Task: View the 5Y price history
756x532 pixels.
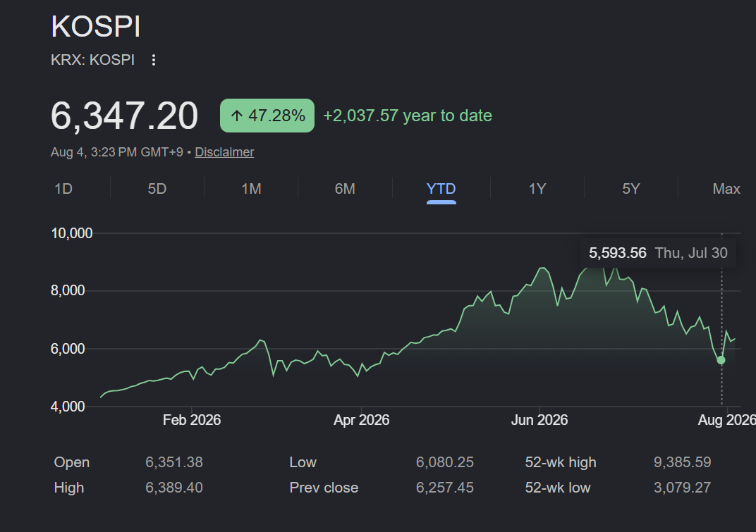Action: tap(631, 188)
